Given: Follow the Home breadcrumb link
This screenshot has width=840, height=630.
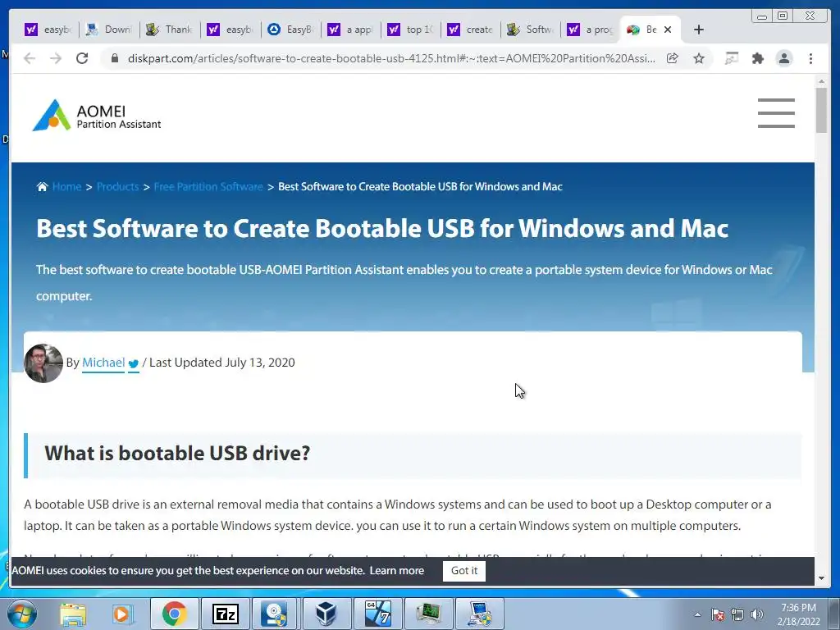Looking at the screenshot, I should pyautogui.click(x=67, y=186).
